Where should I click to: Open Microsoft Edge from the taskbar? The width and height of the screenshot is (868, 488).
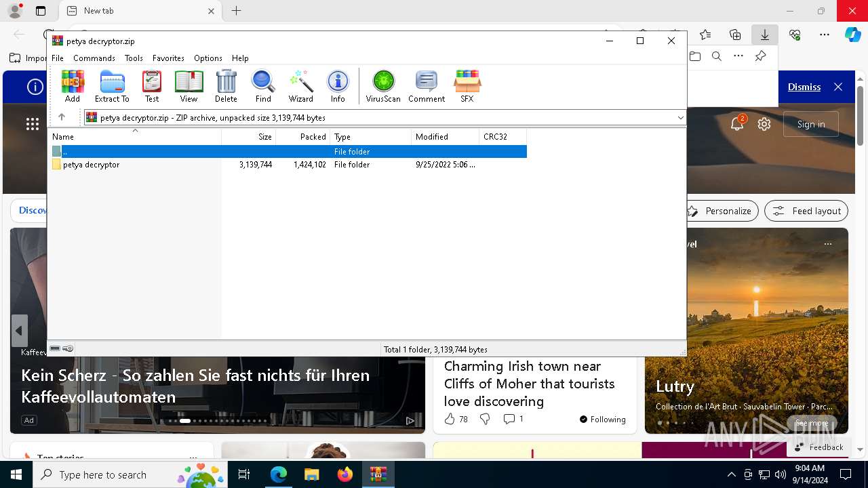tap(279, 474)
